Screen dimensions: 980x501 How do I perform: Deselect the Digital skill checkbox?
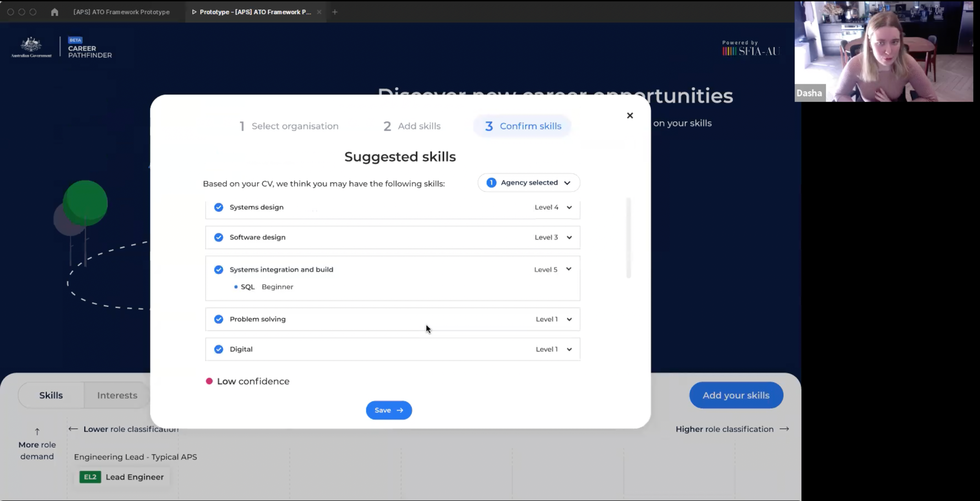click(x=218, y=349)
